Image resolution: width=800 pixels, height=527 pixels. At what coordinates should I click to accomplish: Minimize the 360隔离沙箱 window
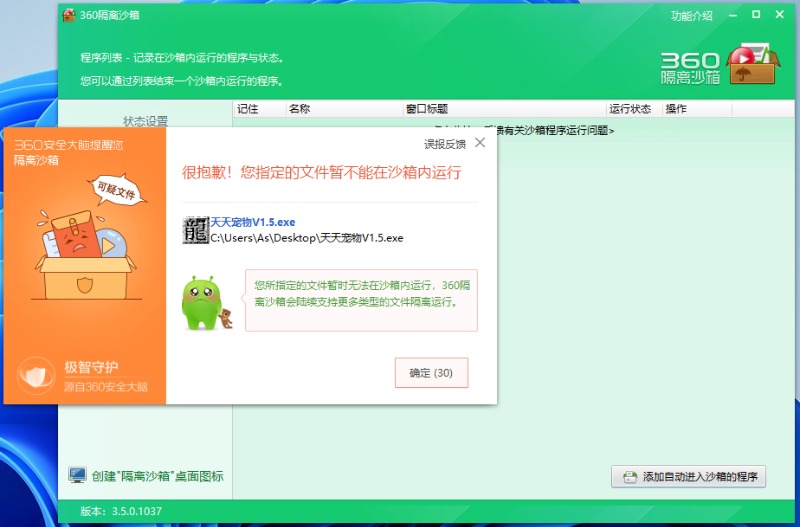tap(732, 15)
